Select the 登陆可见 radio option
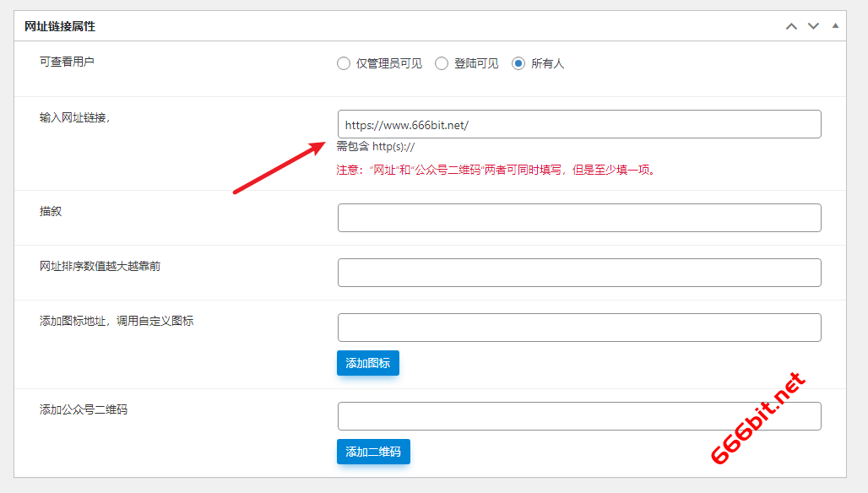Viewport: 868px width, 493px height. click(x=442, y=63)
